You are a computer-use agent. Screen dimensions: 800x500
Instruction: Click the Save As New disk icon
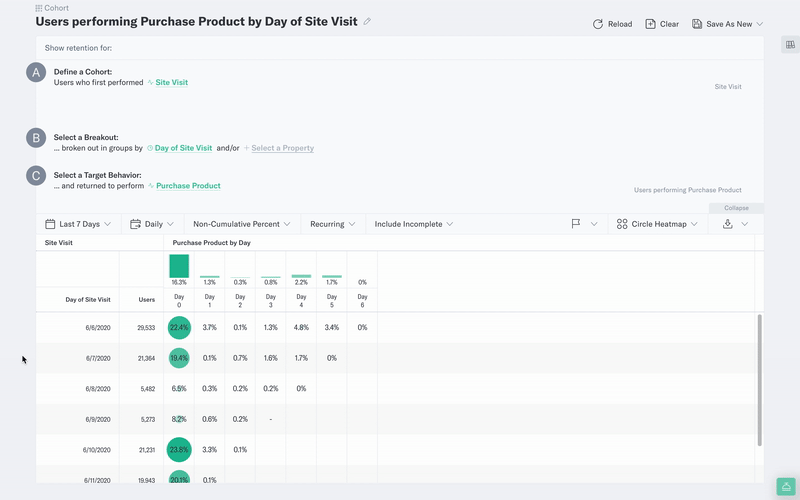(x=696, y=24)
